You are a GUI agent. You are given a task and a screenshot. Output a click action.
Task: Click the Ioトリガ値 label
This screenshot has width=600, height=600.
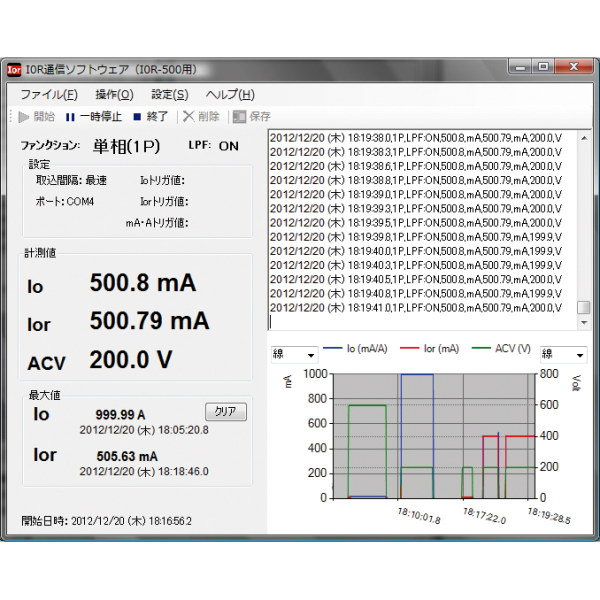163,180
